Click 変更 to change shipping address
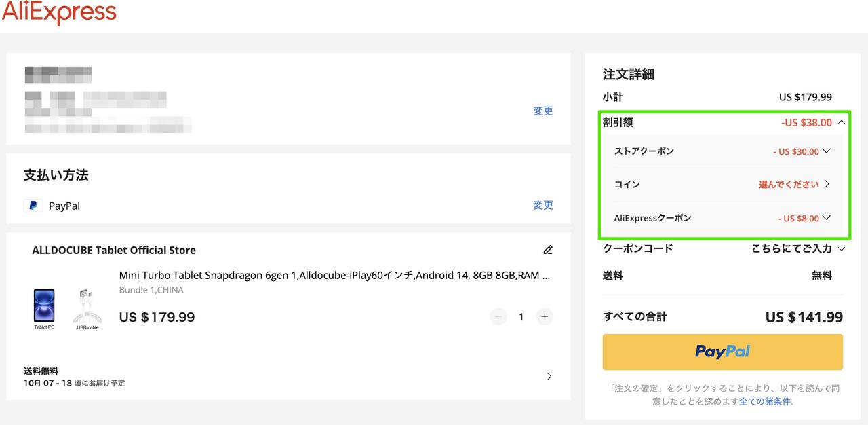This screenshot has height=425, width=868. pyautogui.click(x=543, y=111)
